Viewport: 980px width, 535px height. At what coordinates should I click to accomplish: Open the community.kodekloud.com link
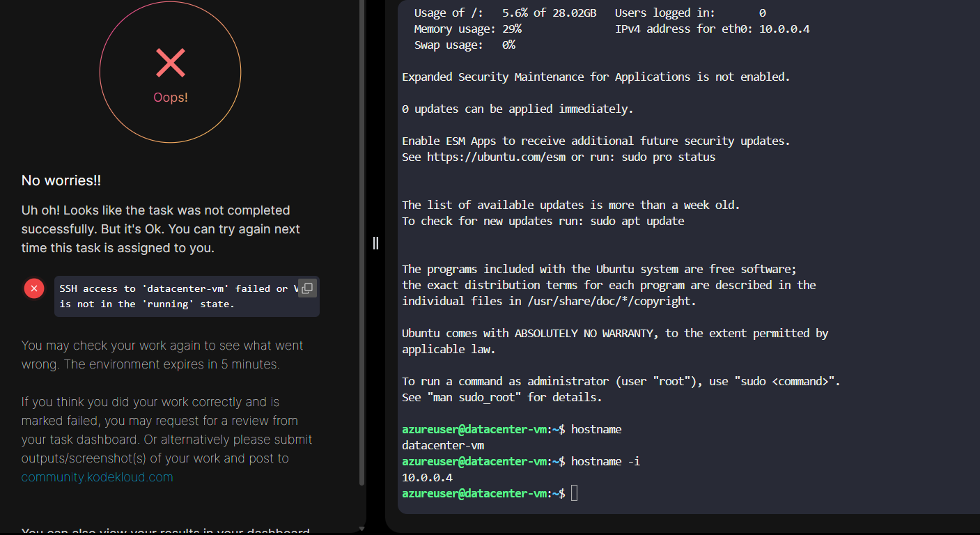click(97, 477)
